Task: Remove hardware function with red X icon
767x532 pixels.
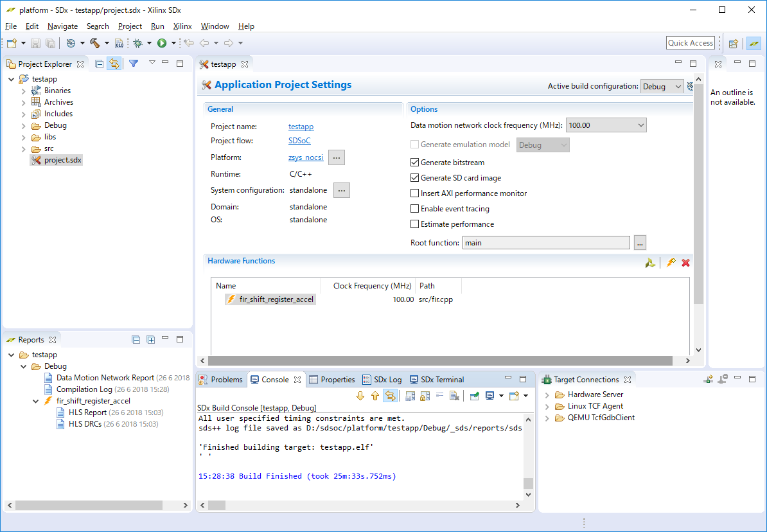Action: pyautogui.click(x=685, y=263)
